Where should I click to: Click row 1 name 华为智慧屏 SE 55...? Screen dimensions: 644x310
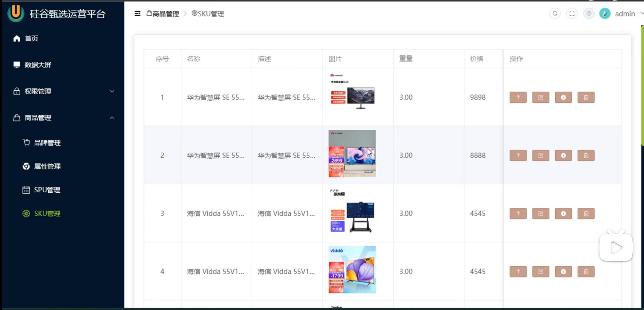[x=216, y=97]
